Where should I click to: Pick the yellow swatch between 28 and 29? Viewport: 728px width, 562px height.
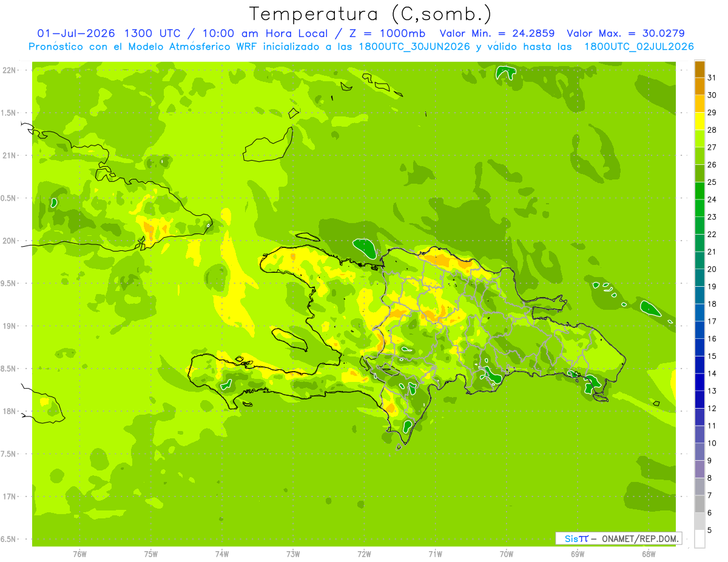(699, 121)
